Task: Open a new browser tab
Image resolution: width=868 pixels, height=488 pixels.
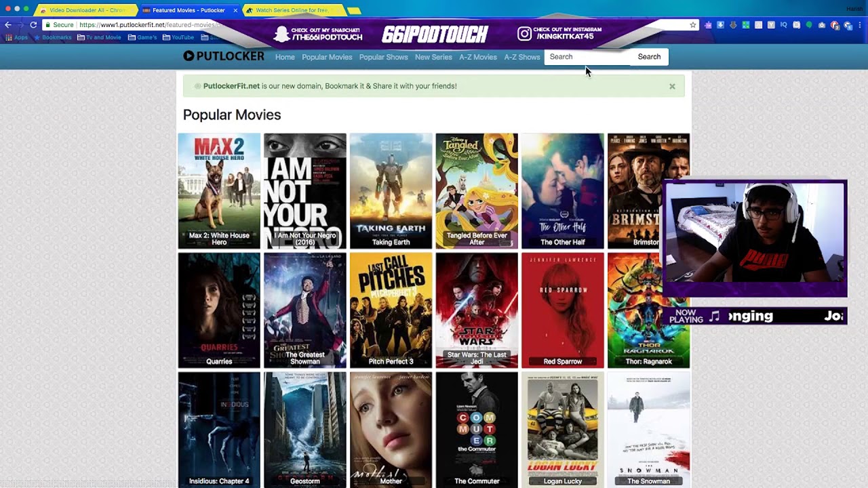Action: [x=354, y=10]
